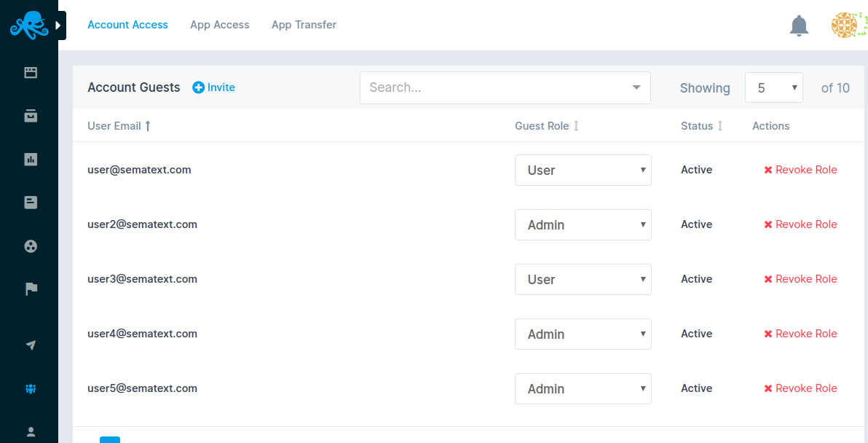Viewport: 868px width, 443px height.
Task: Click the user@sematext.com email
Action: tap(140, 170)
